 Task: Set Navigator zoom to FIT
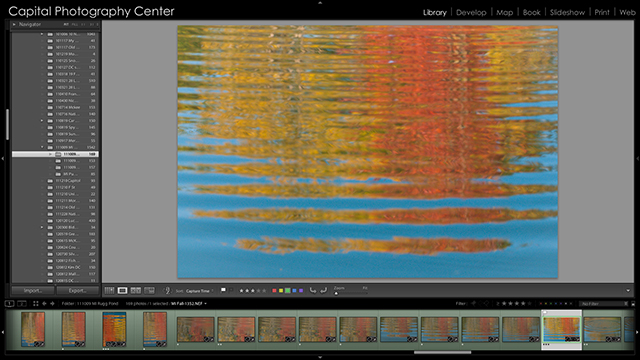point(66,24)
